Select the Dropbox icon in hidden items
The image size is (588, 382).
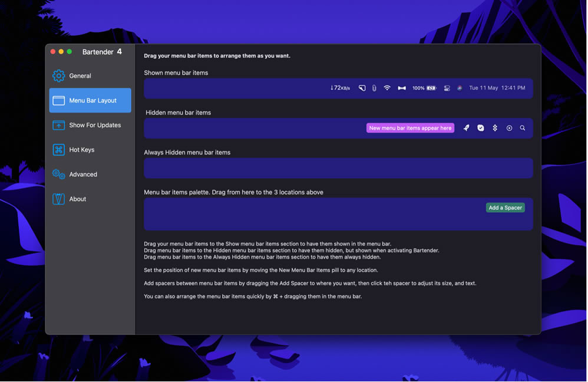[x=495, y=128]
